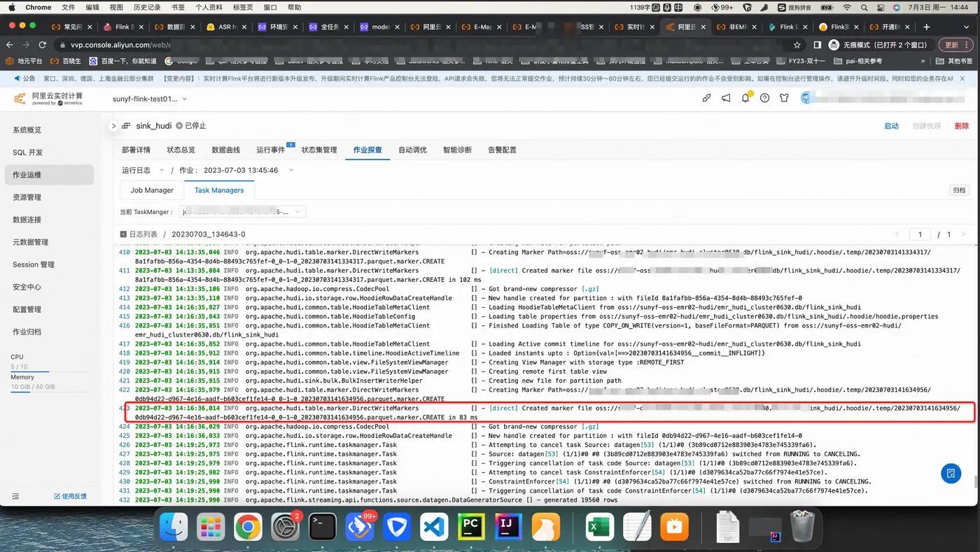Screen dimensions: 980x552
Task: Open the 当前 TaskManger selector dropdown
Action: 243,212
